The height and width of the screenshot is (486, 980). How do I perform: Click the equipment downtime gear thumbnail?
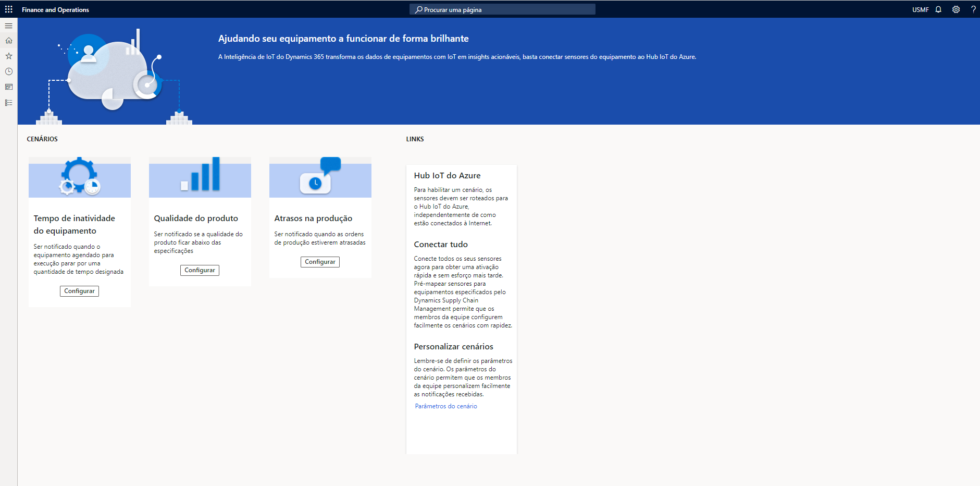(x=80, y=177)
